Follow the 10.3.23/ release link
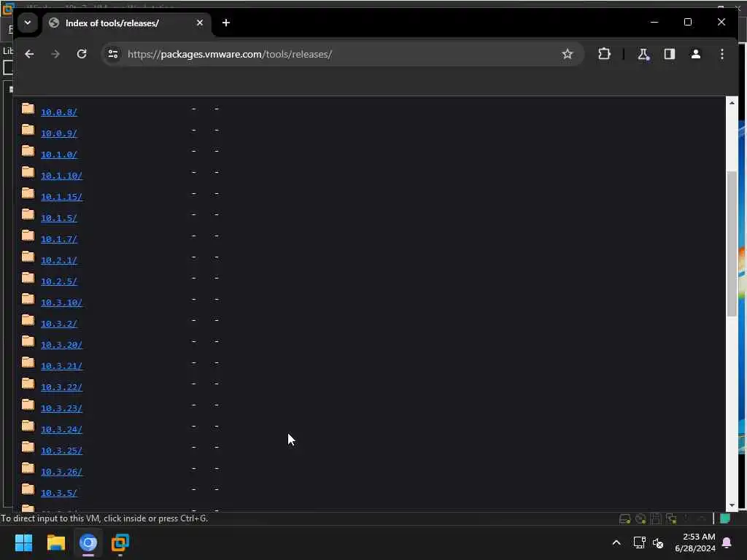This screenshot has height=560, width=747. pyautogui.click(x=61, y=408)
